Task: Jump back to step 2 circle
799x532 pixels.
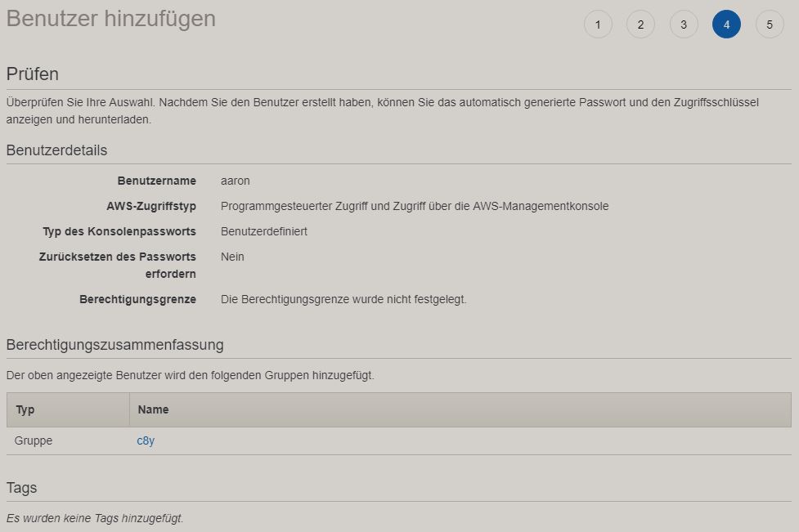Action: pos(640,25)
